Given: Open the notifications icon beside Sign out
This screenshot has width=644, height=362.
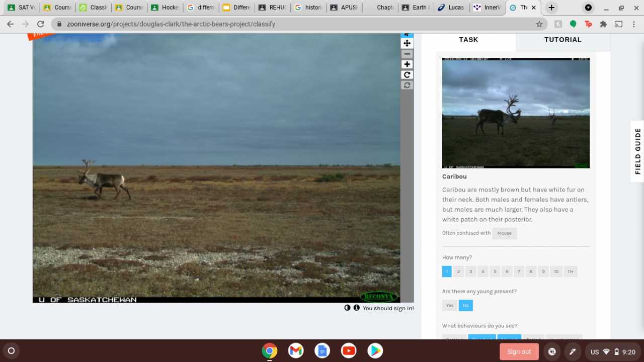Looking at the screenshot, I should [x=552, y=351].
